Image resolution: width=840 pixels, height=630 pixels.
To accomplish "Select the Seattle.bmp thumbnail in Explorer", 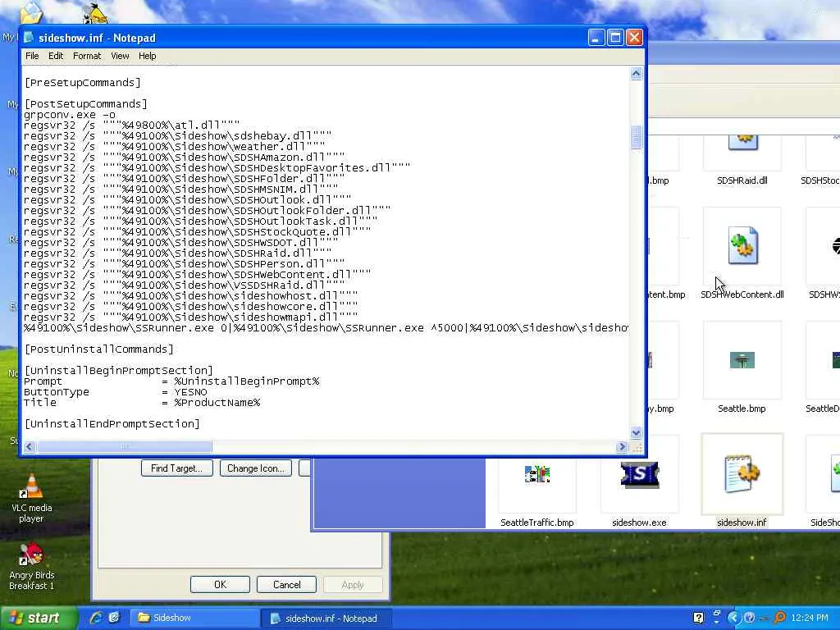I will (742, 359).
